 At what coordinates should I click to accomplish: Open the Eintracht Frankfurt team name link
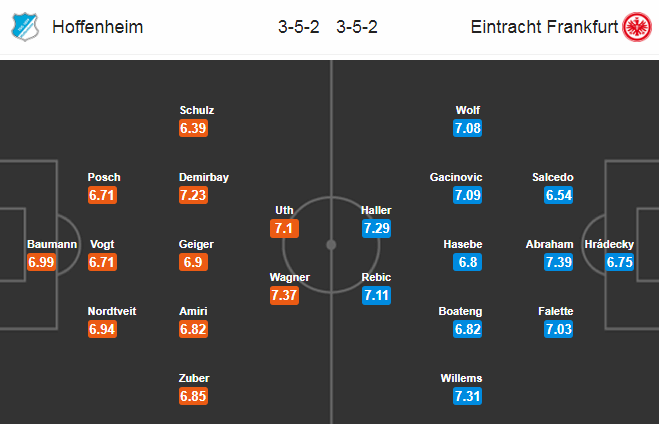point(544,27)
